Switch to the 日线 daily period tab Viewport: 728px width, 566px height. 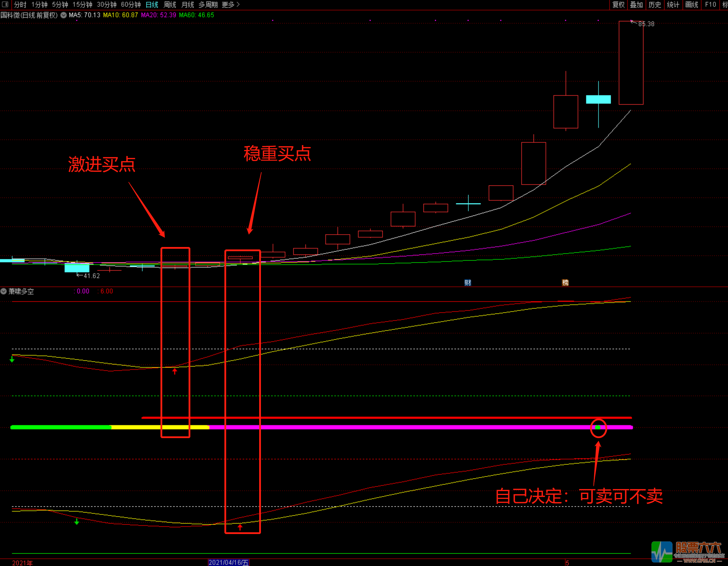[152, 5]
